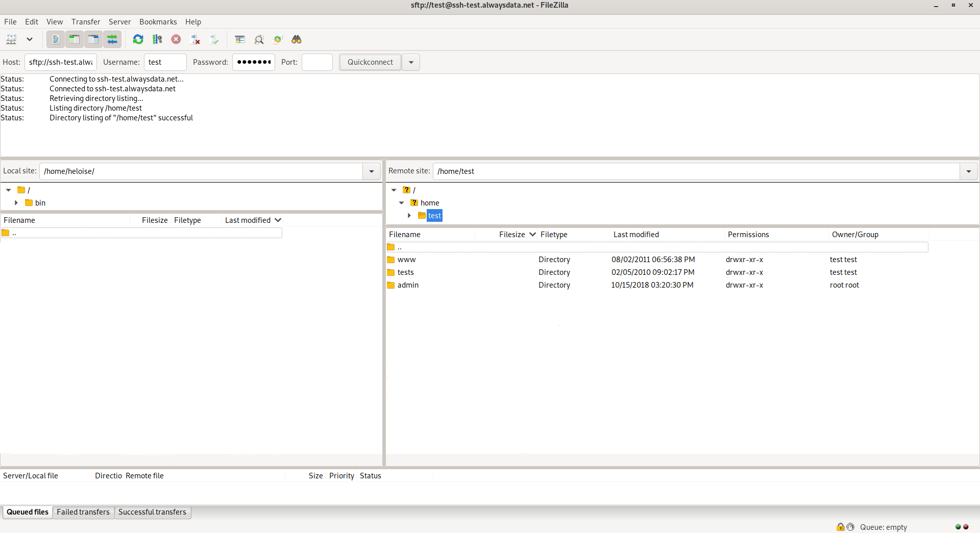Expand the bin folder in local tree
This screenshot has width=980, height=537.
point(16,202)
